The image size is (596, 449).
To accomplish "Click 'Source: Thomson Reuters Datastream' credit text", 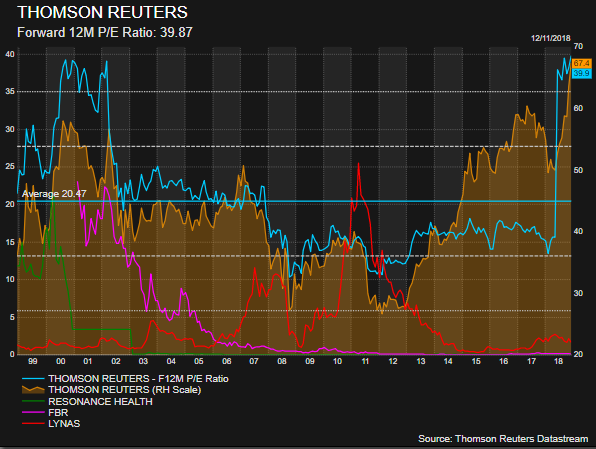I will (x=503, y=439).
